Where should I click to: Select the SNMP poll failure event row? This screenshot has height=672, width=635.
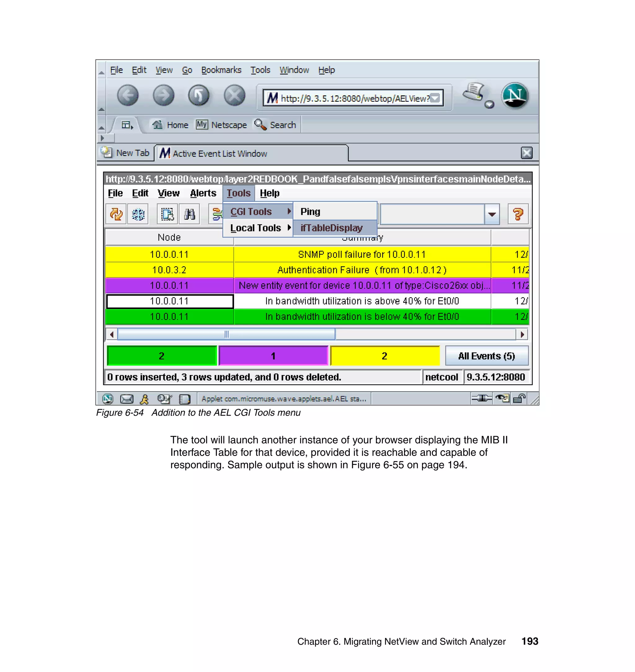[x=317, y=254]
